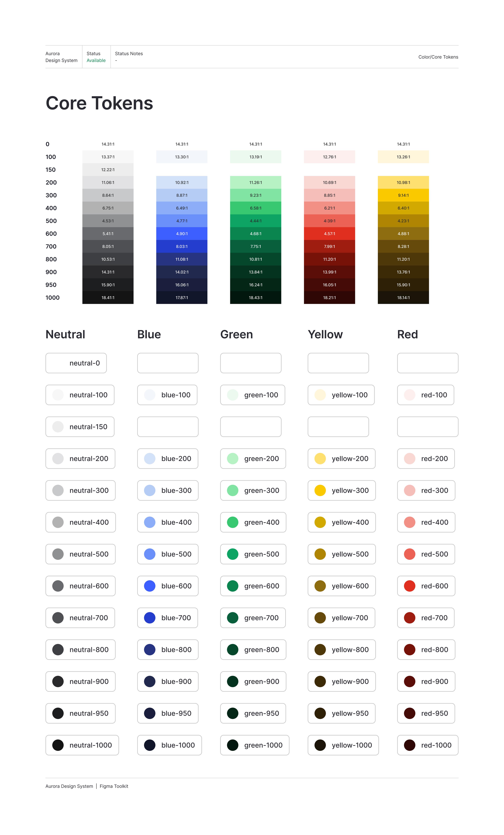
Task: Click the neutral-500 swatch circle
Action: pos(58,554)
